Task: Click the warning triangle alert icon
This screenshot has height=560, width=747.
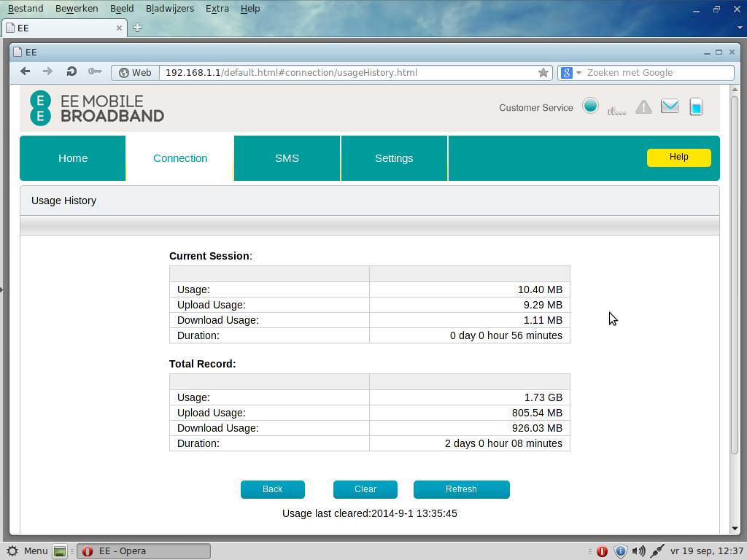Action: pos(643,107)
